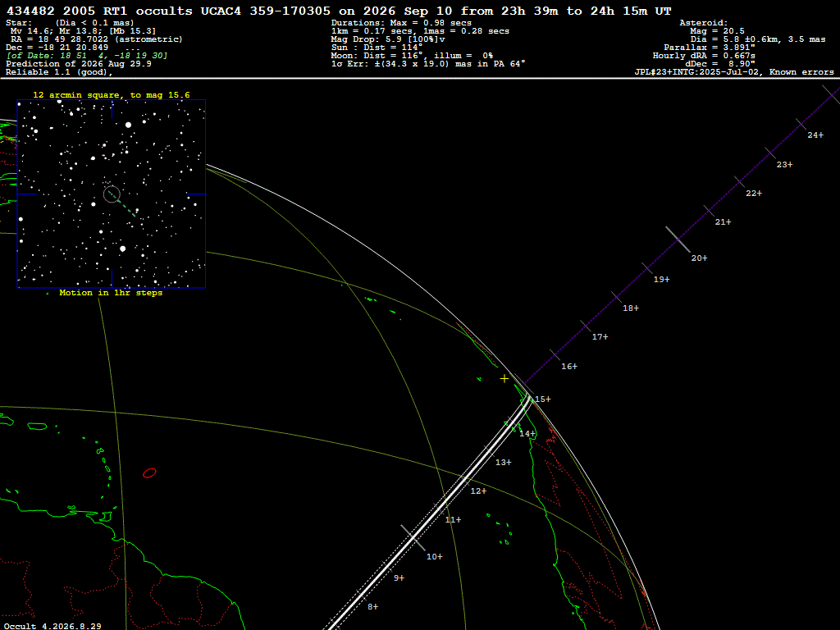Screen dimensions: 840x630
Task: Click the 8+ marker near the bottom
Action: click(373, 607)
